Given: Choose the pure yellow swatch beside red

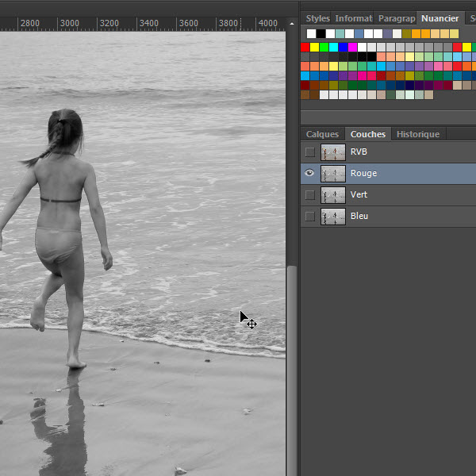Looking at the screenshot, I should pyautogui.click(x=314, y=47).
